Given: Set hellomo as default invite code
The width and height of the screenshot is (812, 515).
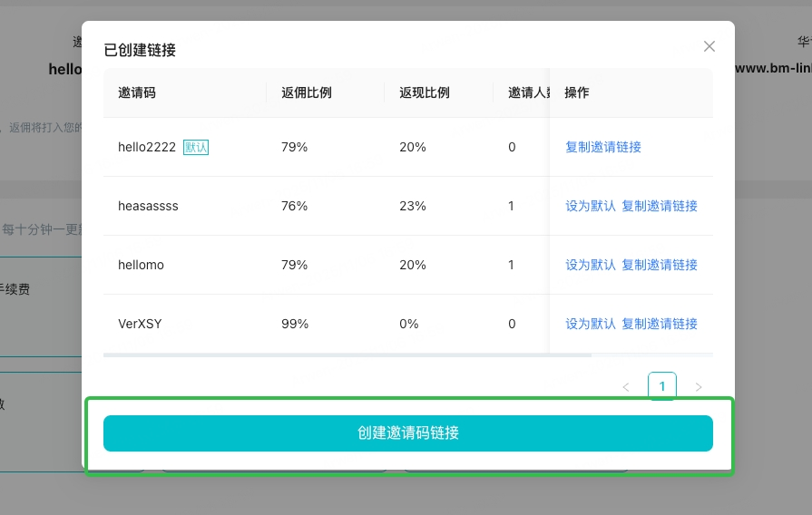Looking at the screenshot, I should 591,265.
